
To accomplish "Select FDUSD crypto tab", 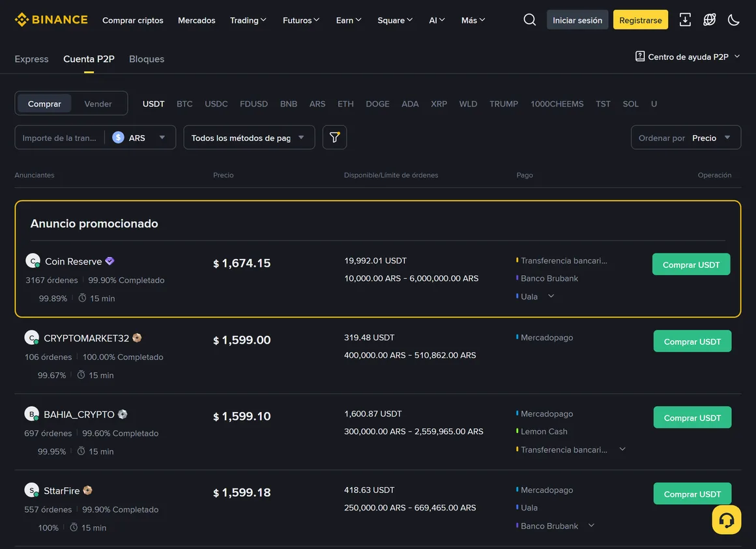I will coord(254,104).
